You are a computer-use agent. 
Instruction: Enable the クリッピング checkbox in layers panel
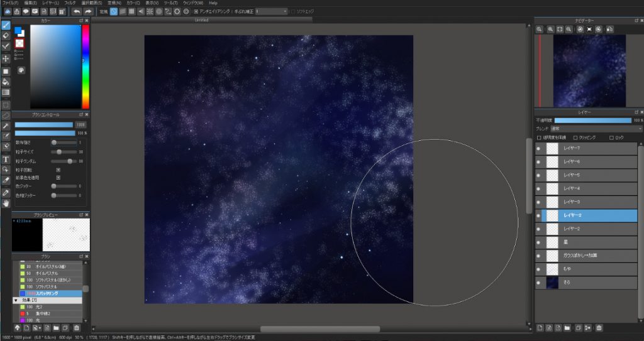[575, 138]
